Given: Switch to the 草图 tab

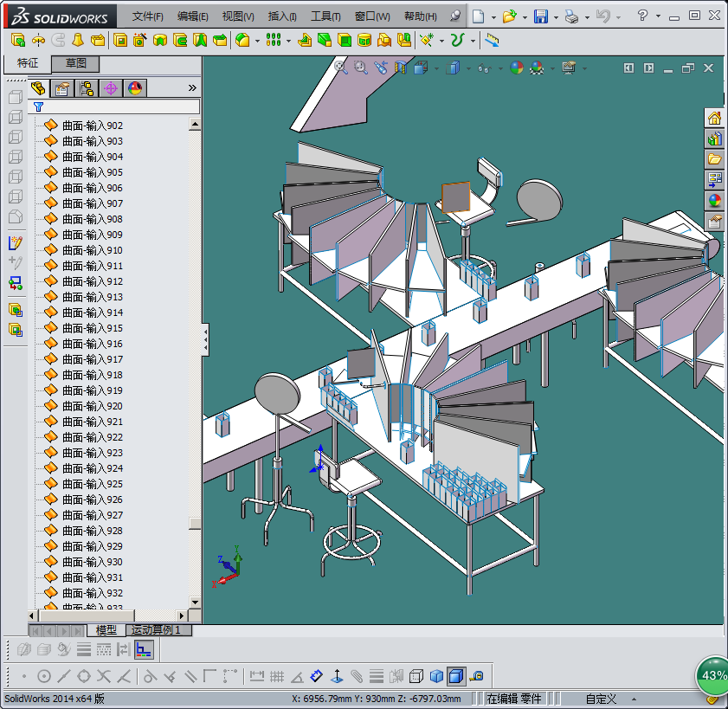Looking at the screenshot, I should point(76,64).
